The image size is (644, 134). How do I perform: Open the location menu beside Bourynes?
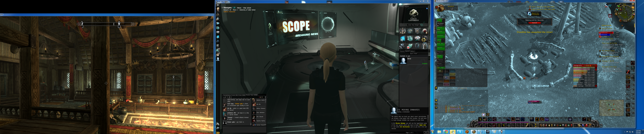(222, 8)
